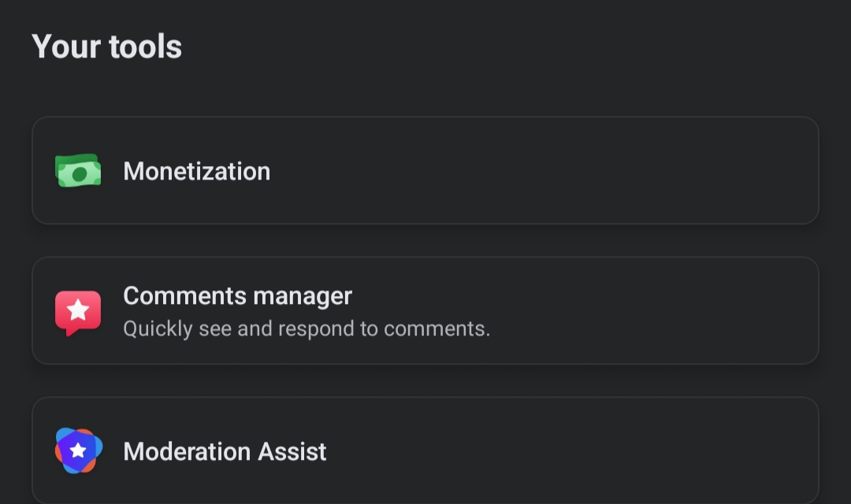The image size is (851, 504).
Task: Click empty space right of Moderation Assist label
Action: 570,451
